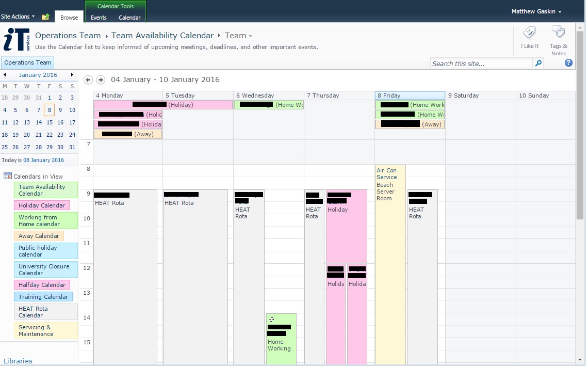The height and width of the screenshot is (367, 588).
Task: Go to previous week arrow
Action: 88,79
